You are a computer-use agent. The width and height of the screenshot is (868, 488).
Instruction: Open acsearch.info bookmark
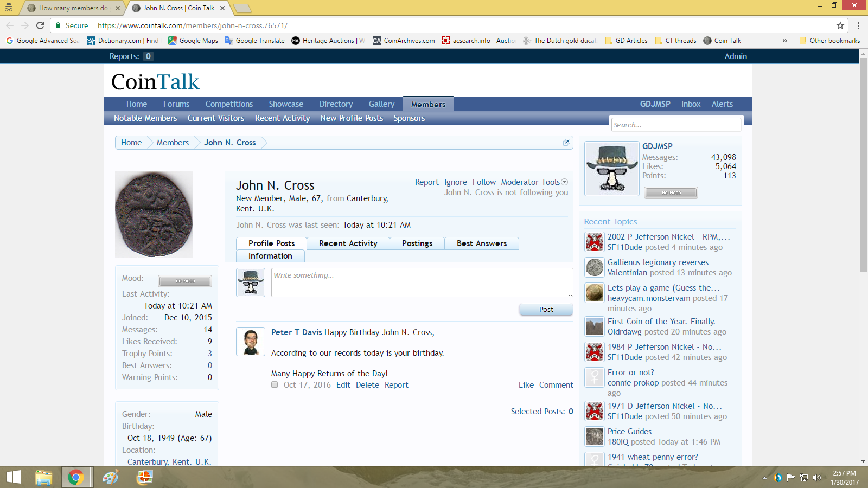point(478,41)
